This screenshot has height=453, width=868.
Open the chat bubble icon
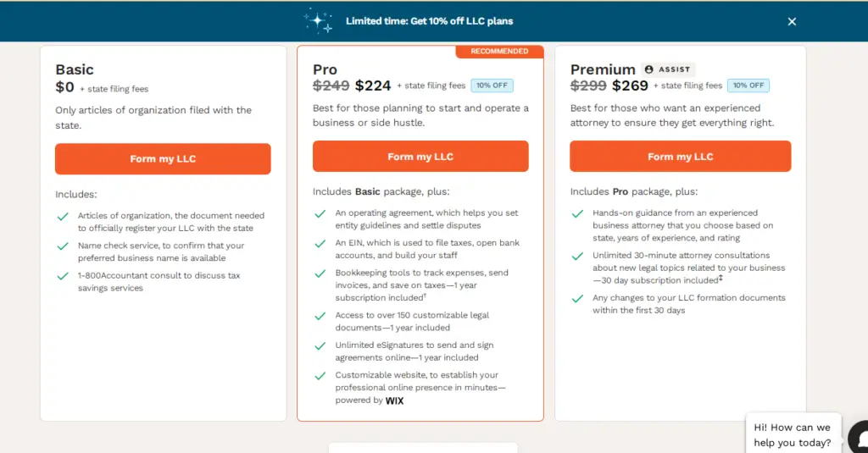tap(859, 437)
